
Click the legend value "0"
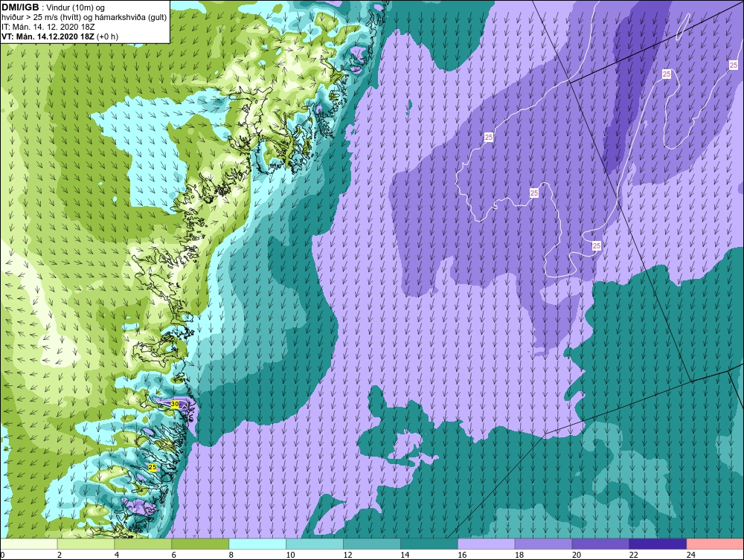(2, 555)
